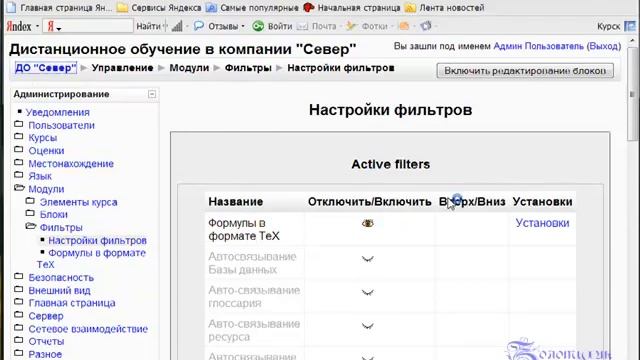
Task: Open Главная страница Яндекса bookmark
Action: [x=60, y=7]
